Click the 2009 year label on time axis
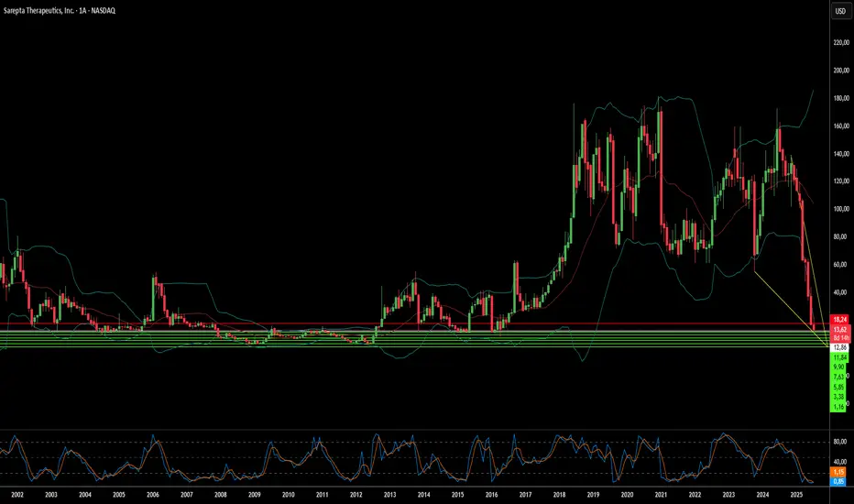Image resolution: width=854 pixels, height=504 pixels. click(255, 495)
